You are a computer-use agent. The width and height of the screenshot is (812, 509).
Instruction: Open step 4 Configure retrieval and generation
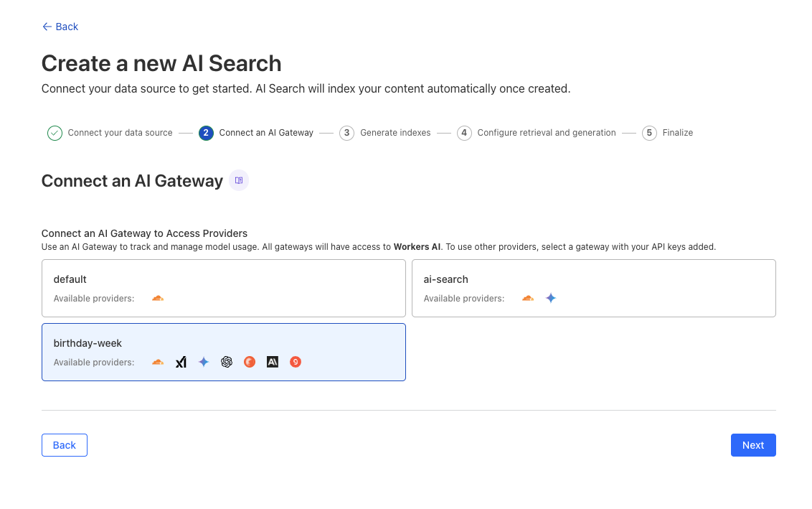click(x=537, y=133)
